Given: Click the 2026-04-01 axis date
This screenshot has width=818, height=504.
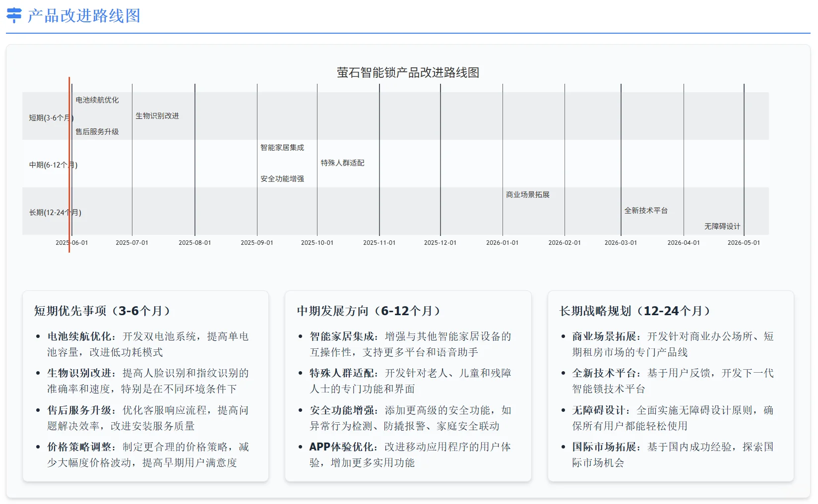Looking at the screenshot, I should tap(684, 243).
